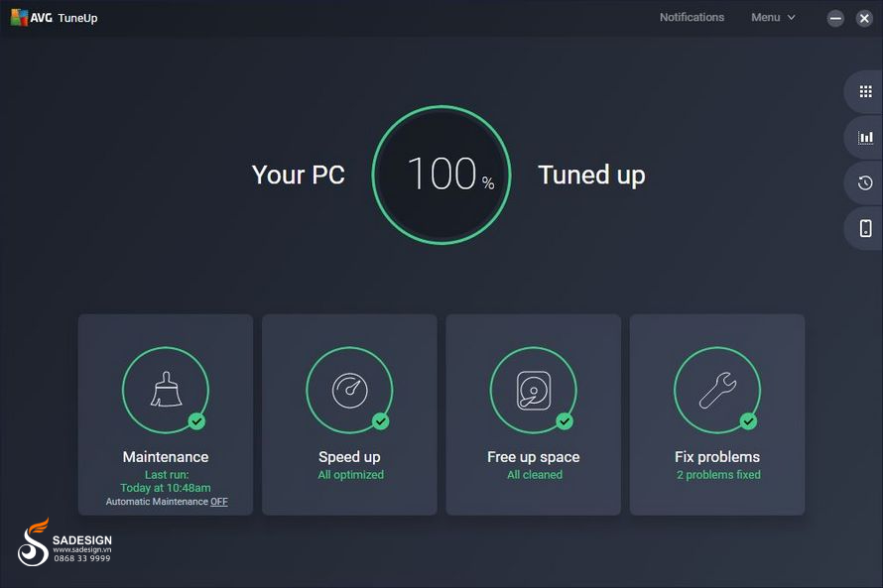
Task: Click the Fix problems wrench icon
Action: coord(717,390)
